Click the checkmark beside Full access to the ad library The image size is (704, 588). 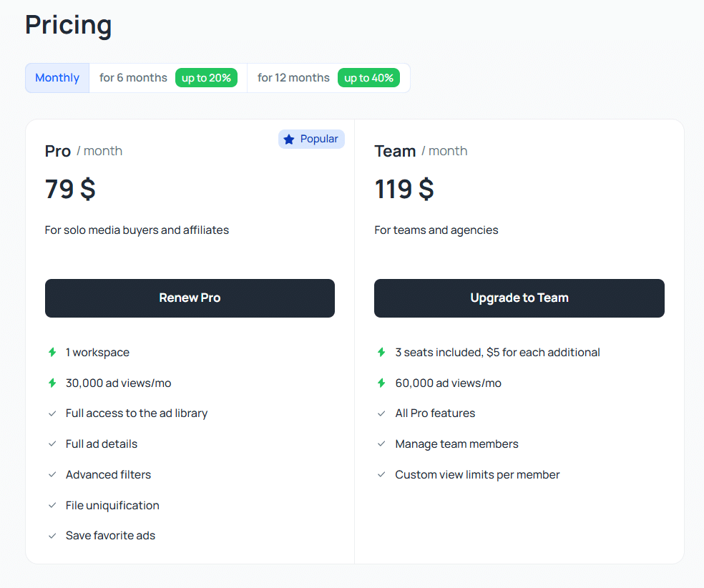(x=52, y=413)
